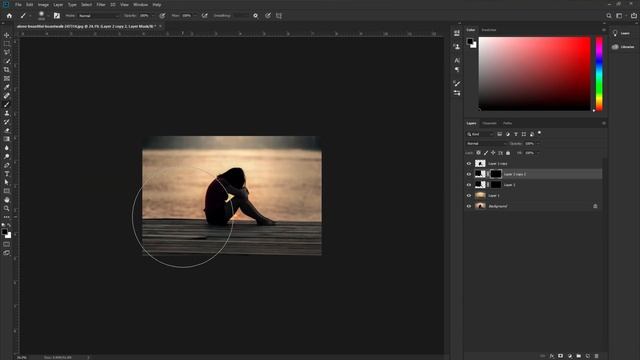Open the brush Mode dropdown in options bar
Viewport: 640px width, 360px height.
point(98,16)
